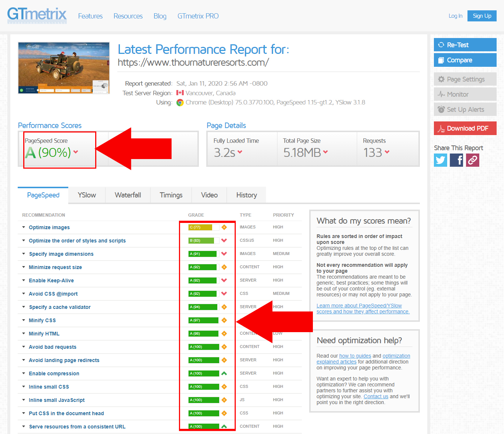Click the Contact us link
Viewport: 504px width, 434px height.
[376, 396]
